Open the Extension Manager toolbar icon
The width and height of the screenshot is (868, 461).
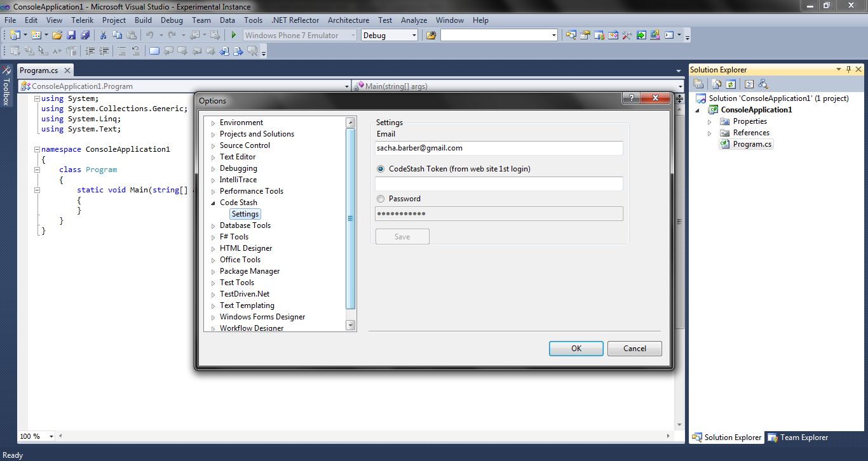click(654, 35)
